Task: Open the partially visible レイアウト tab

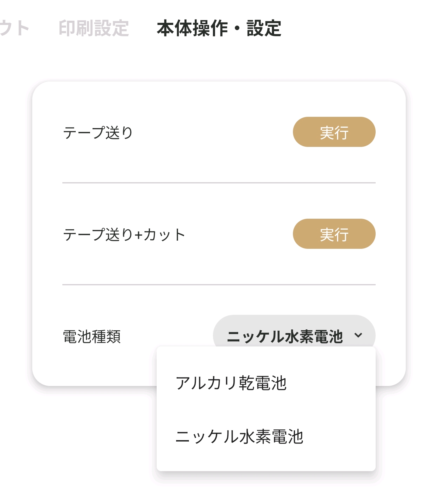Action: pyautogui.click(x=14, y=28)
